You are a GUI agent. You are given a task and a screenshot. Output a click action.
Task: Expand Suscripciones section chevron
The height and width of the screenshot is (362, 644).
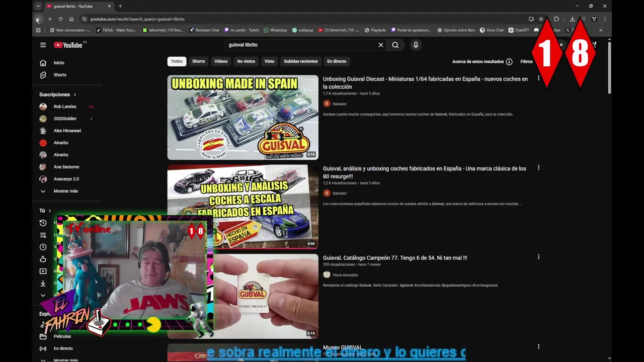pyautogui.click(x=75, y=95)
